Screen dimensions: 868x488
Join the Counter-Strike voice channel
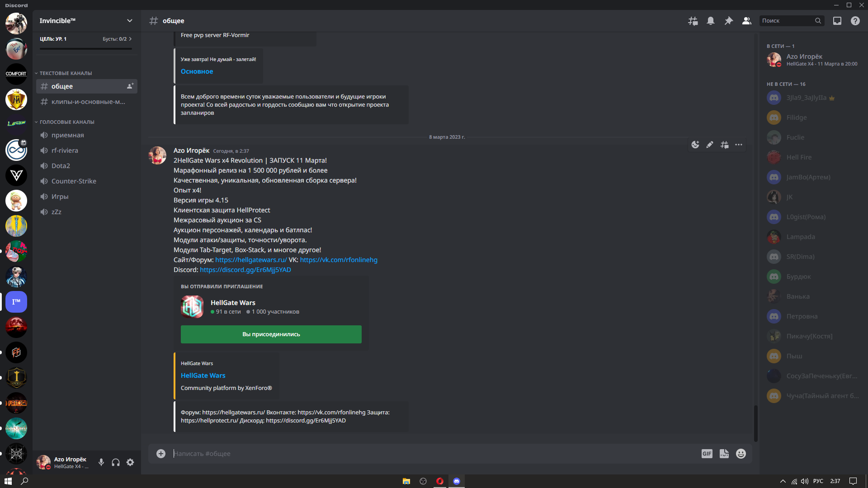point(87,181)
